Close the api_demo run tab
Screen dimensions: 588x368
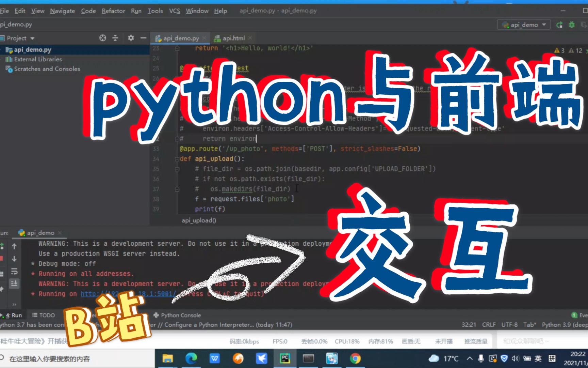[60, 233]
